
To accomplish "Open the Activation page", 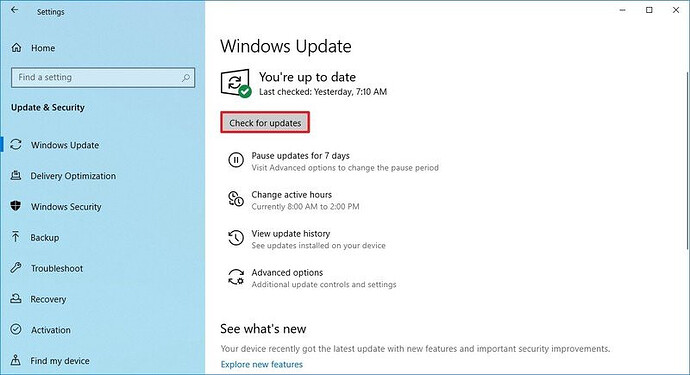I will (x=51, y=330).
